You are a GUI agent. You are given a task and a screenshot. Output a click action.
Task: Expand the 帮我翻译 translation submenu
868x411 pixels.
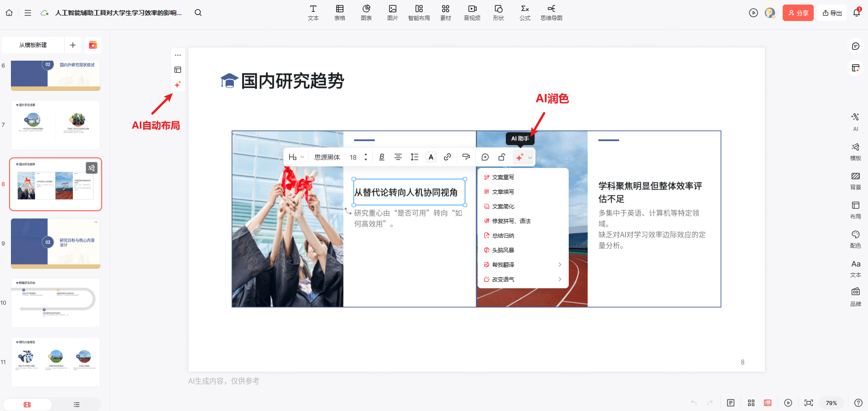pyautogui.click(x=522, y=265)
